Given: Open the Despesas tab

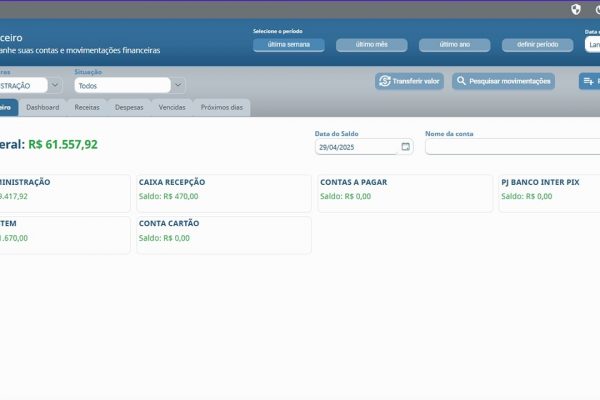Looking at the screenshot, I should (129, 108).
